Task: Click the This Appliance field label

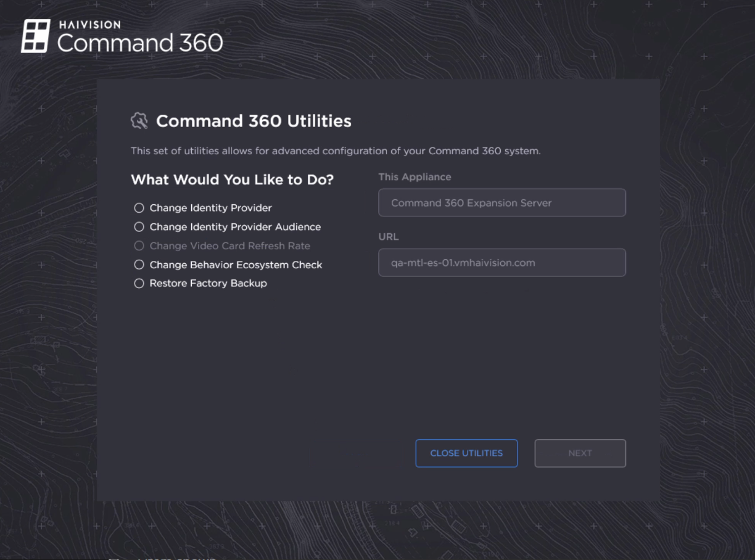Action: (x=415, y=177)
